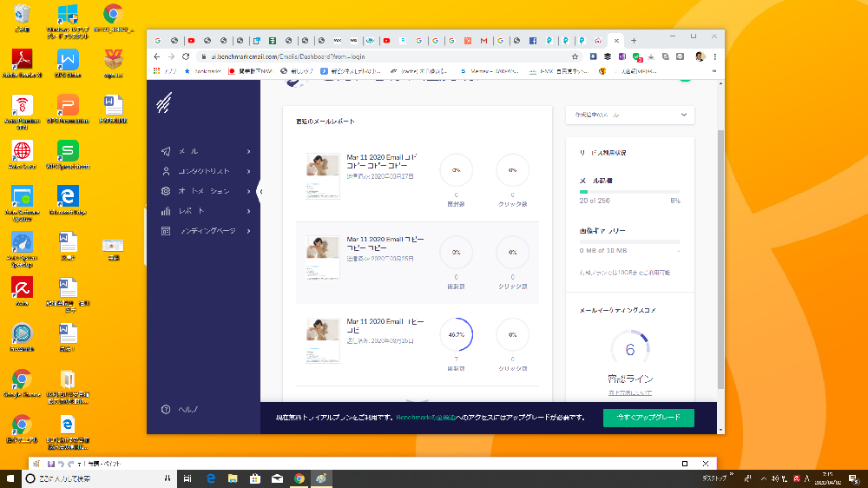Click the Chrome profile avatar
868x488 pixels.
tap(700, 56)
